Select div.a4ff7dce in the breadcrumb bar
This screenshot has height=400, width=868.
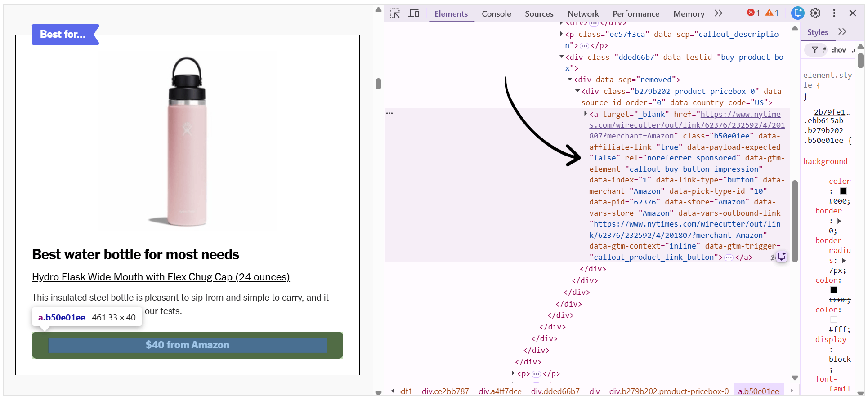[x=500, y=391]
